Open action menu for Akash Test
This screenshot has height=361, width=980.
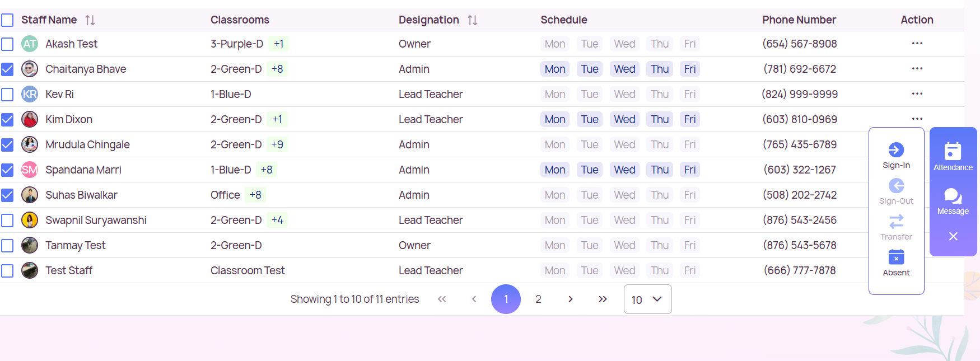[x=917, y=44]
